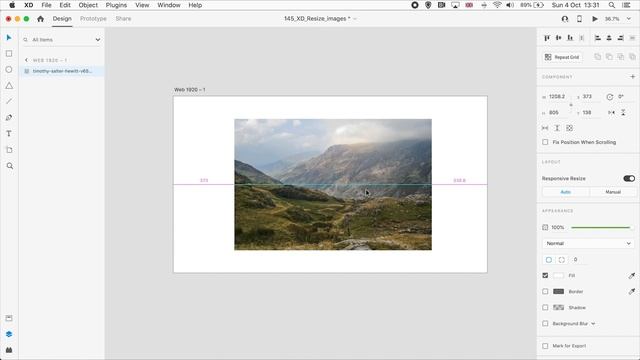
Task: Click the opacity slider in Appearance
Action: (x=600, y=227)
